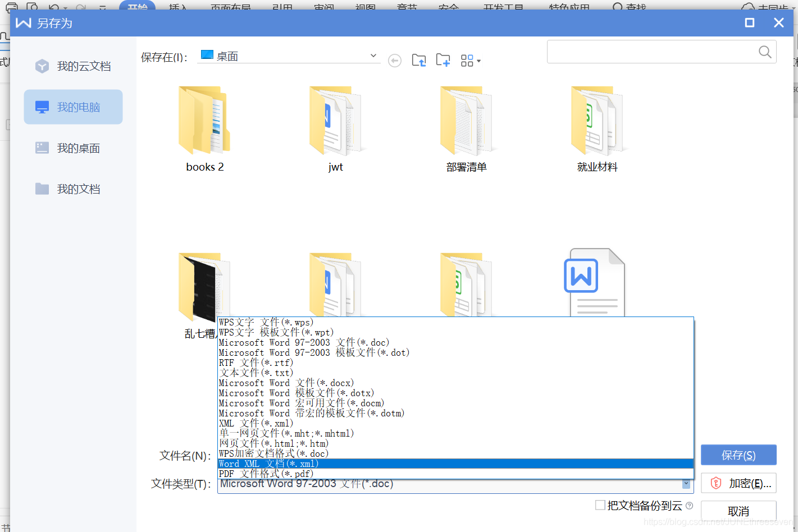Open the 就业材料 folder
The image size is (798, 532).
597,130
